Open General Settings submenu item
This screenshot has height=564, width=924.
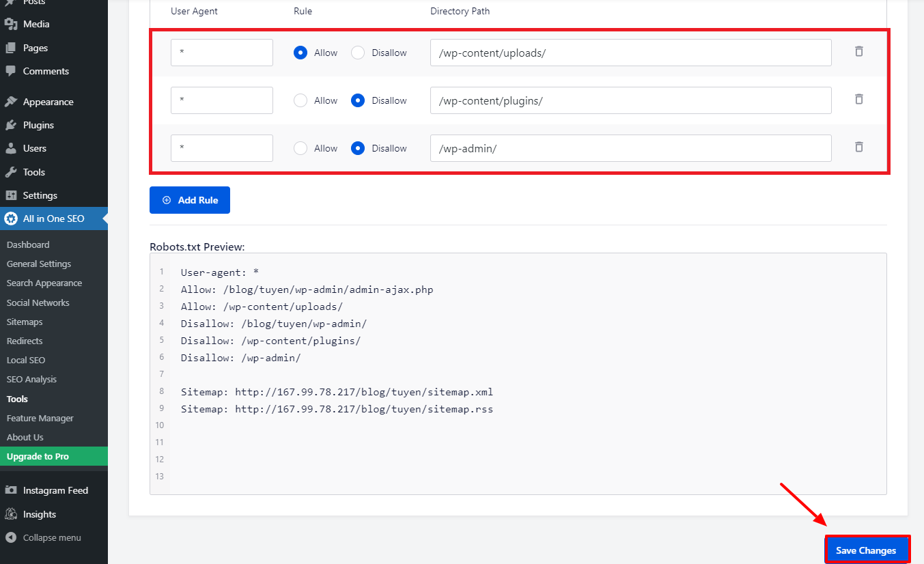(39, 264)
